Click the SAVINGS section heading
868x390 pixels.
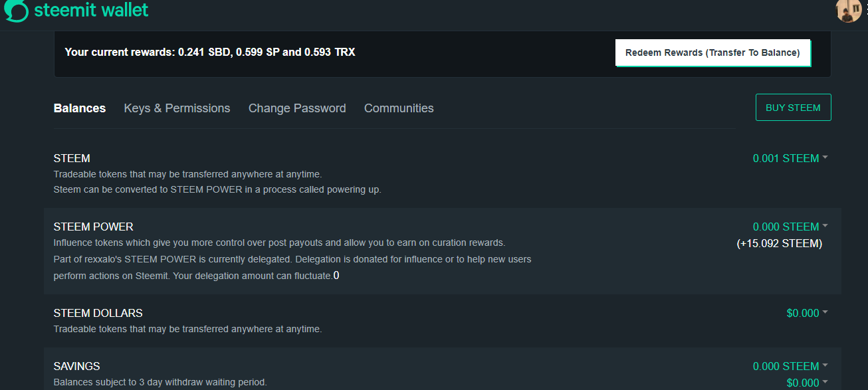(77, 366)
